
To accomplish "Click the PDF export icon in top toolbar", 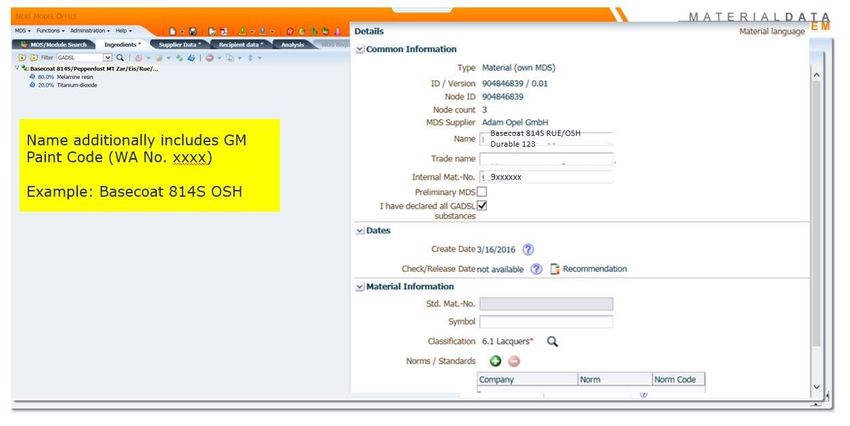I will 223,31.
